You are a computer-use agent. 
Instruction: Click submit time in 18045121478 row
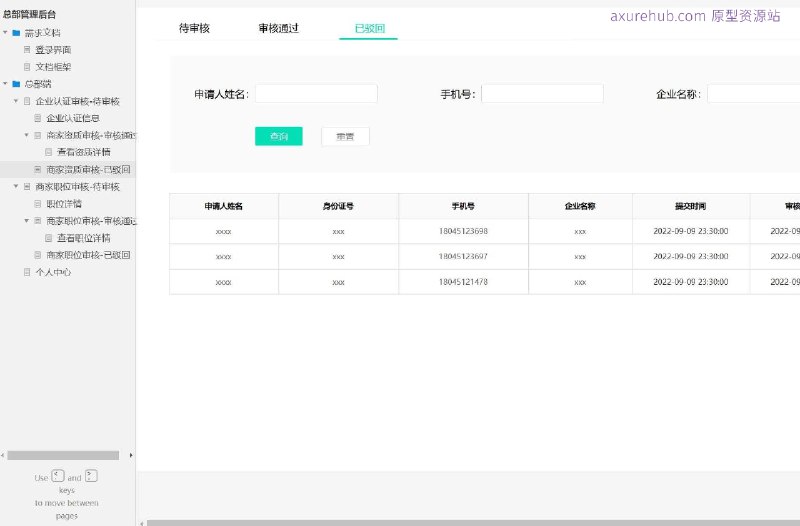(690, 282)
